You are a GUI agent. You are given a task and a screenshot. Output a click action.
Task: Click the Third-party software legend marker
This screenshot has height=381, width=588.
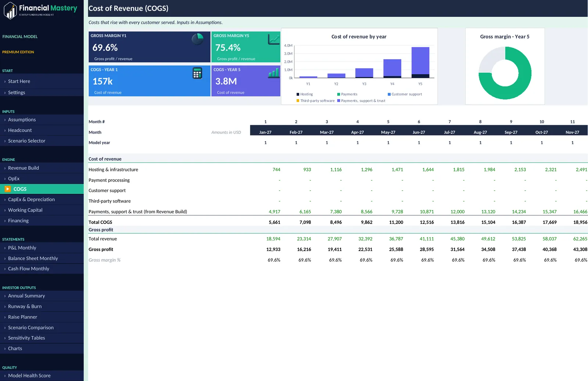click(x=298, y=101)
